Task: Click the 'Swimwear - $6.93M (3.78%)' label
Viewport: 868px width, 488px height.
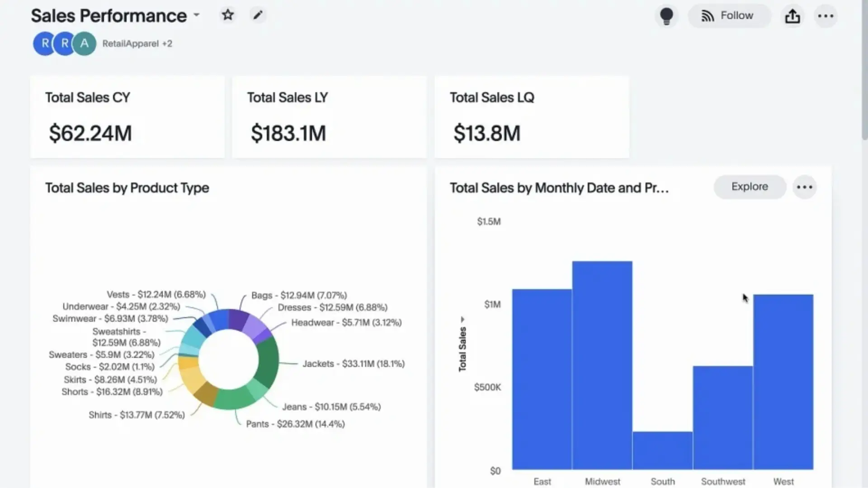Action: pyautogui.click(x=110, y=319)
